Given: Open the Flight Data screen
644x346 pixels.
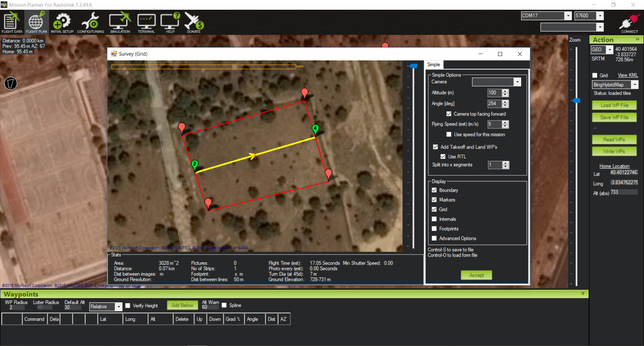Looking at the screenshot, I should [12, 22].
